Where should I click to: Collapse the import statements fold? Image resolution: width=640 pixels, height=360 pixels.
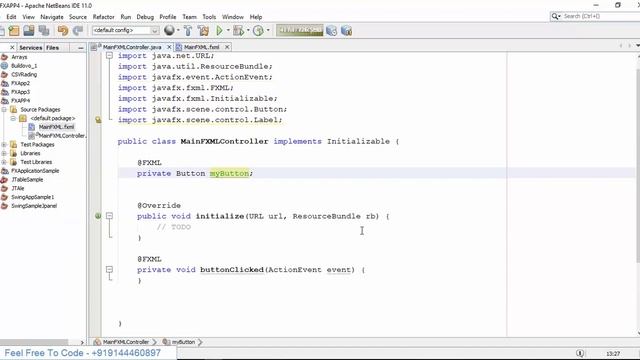[109, 56]
